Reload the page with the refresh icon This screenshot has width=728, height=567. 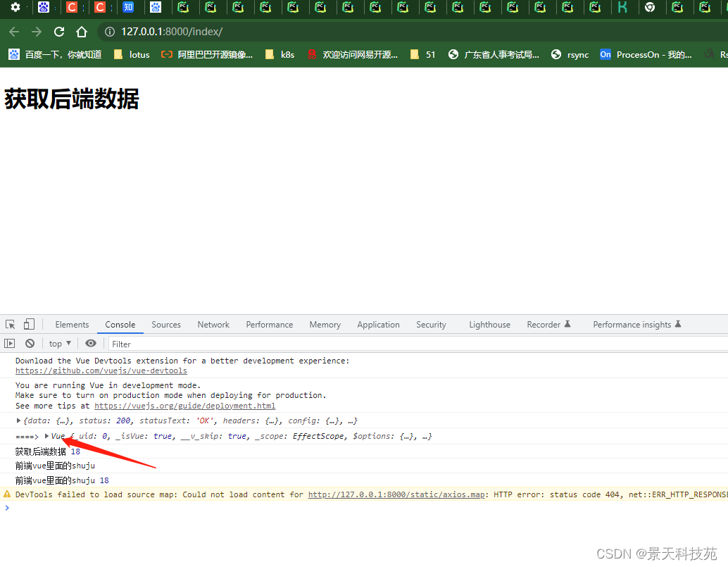pyautogui.click(x=59, y=32)
